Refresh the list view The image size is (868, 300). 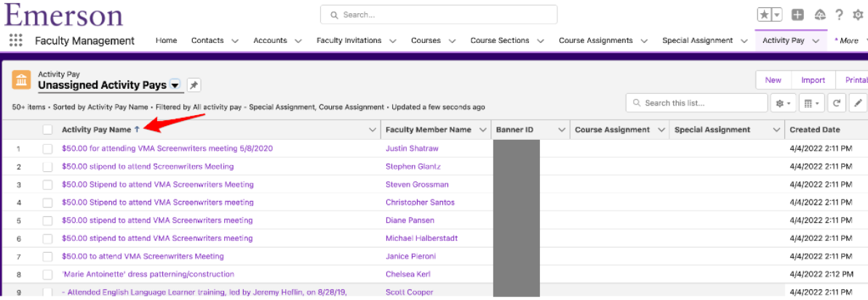[x=837, y=103]
